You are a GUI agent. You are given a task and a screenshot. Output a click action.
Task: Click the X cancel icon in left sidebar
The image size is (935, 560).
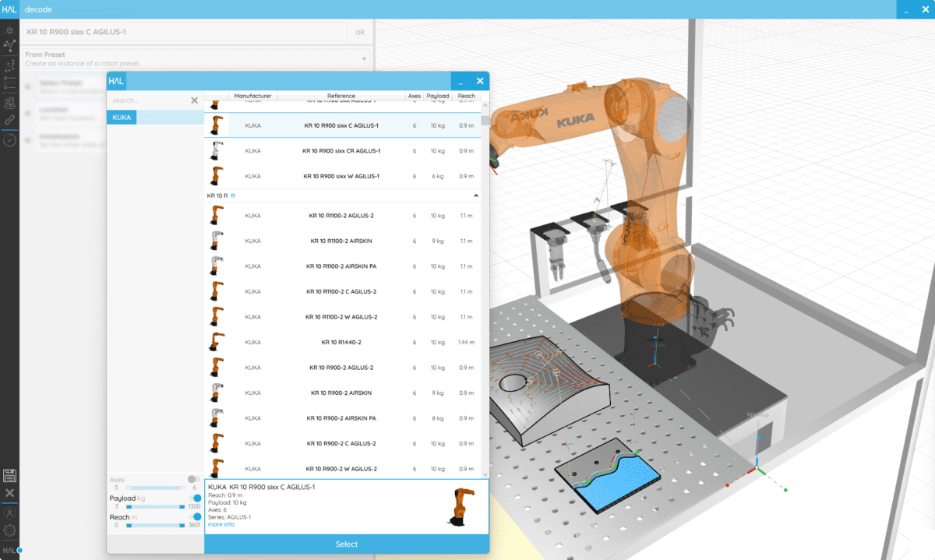click(9, 494)
